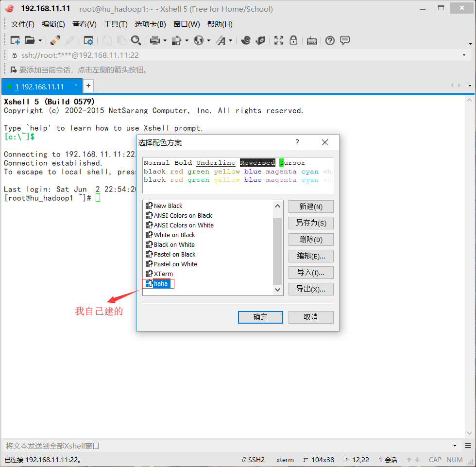Add a new tab with plus button

pyautogui.click(x=88, y=86)
